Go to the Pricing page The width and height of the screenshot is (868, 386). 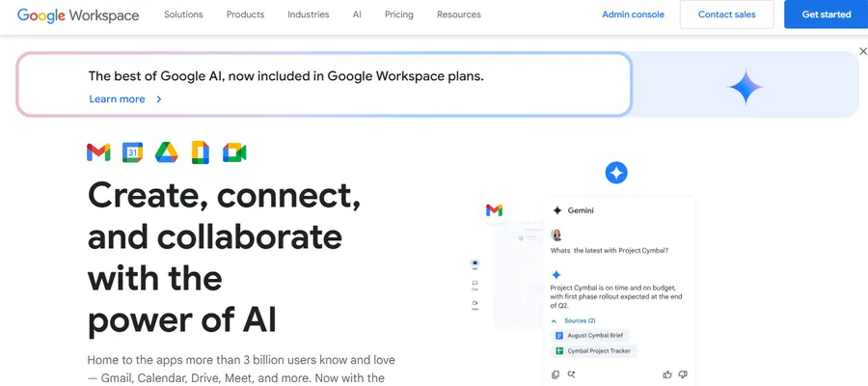tap(399, 14)
